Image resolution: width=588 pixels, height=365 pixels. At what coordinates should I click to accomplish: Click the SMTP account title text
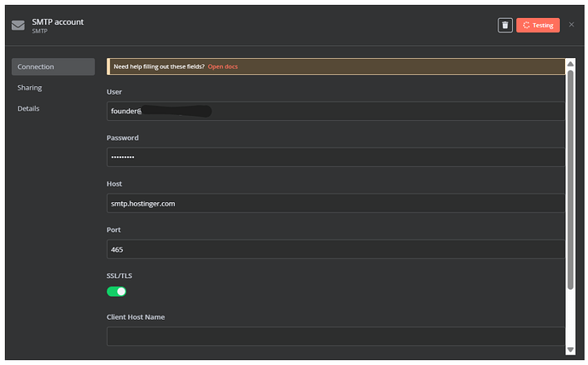[x=58, y=22]
